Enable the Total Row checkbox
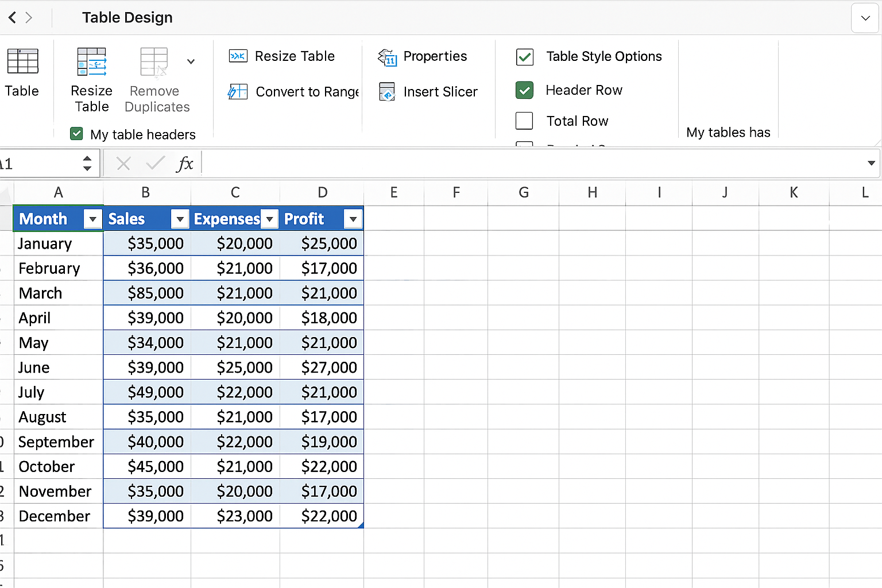Viewport: 882px width, 588px height. [524, 121]
